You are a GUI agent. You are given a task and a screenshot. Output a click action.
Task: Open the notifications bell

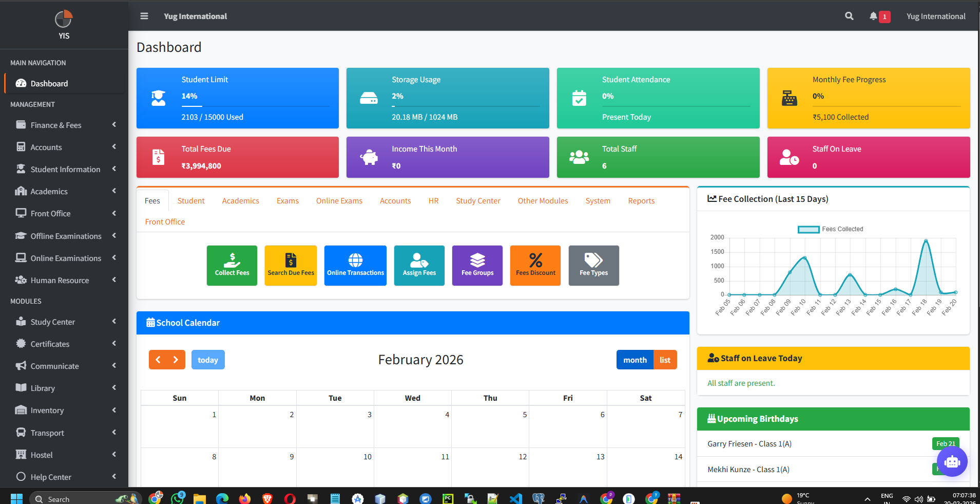tap(874, 16)
